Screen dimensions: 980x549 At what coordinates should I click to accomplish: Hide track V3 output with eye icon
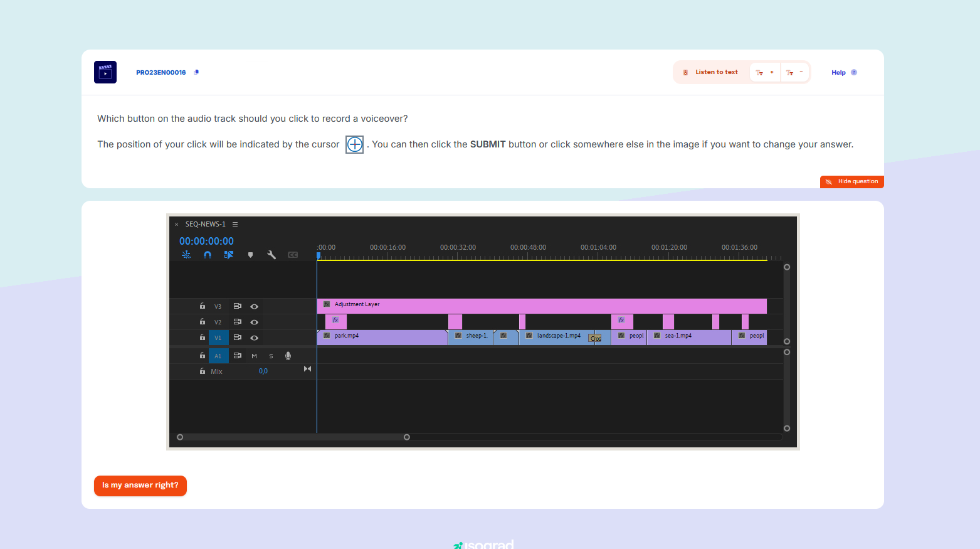pos(255,306)
